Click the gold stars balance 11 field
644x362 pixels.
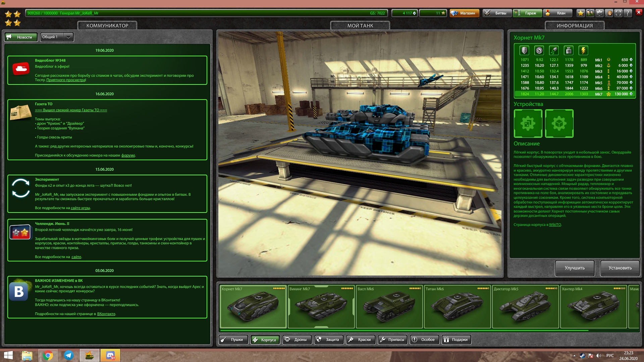[433, 13]
